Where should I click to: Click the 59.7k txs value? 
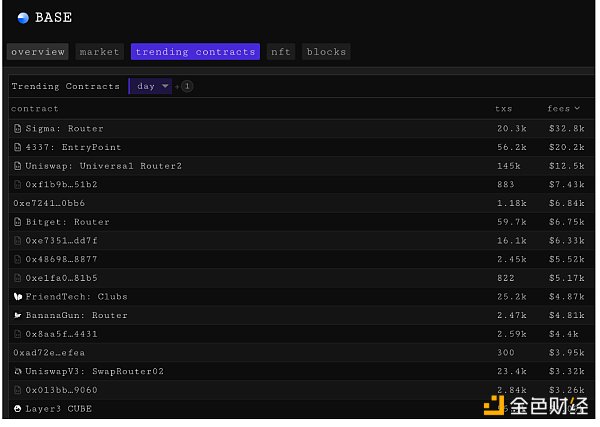coord(512,222)
